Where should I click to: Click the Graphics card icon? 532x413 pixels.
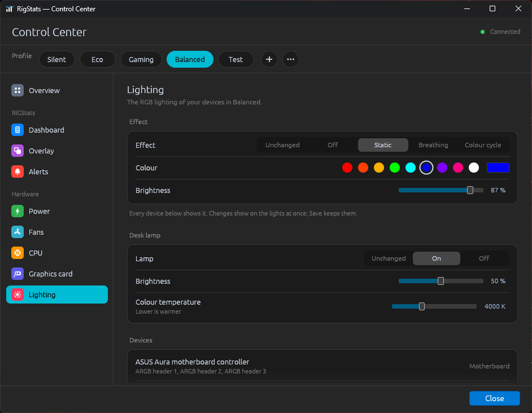pos(18,274)
